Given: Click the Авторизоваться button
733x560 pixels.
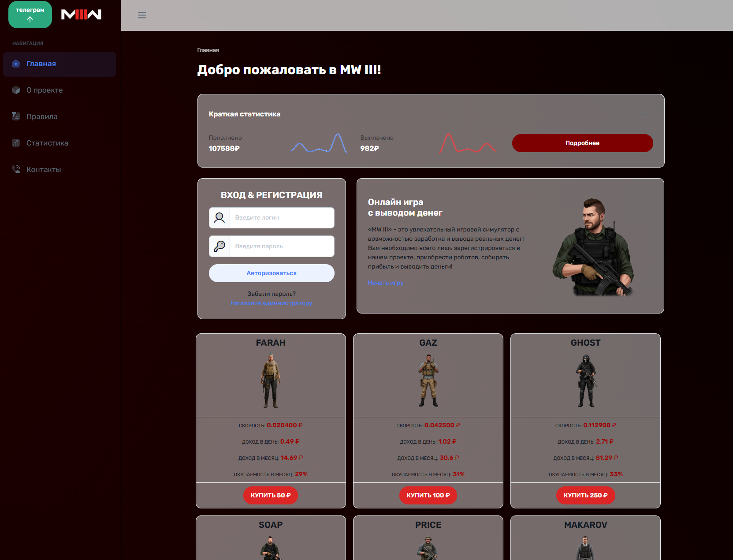Looking at the screenshot, I should tap(272, 273).
